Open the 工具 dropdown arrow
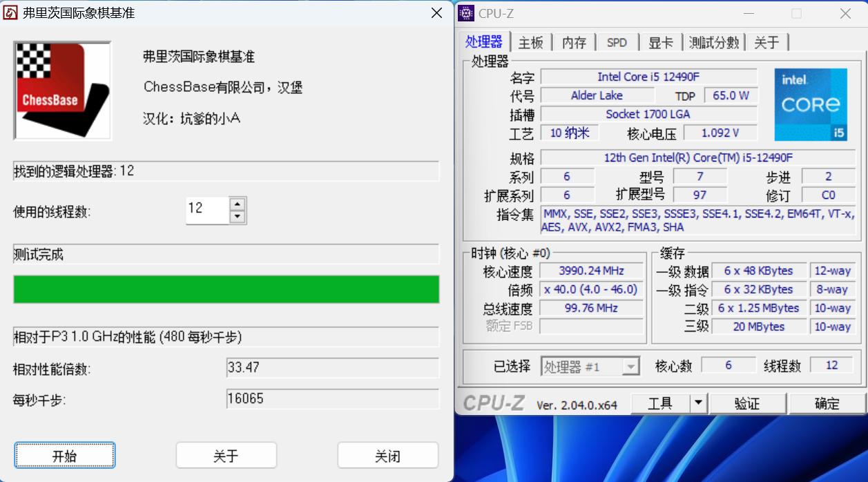 point(699,403)
